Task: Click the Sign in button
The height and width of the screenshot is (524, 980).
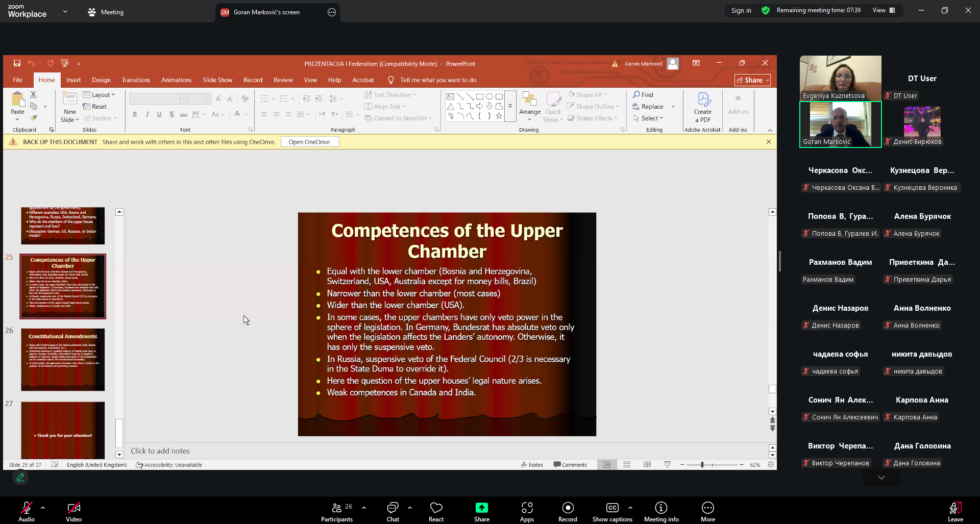Action: (x=741, y=10)
